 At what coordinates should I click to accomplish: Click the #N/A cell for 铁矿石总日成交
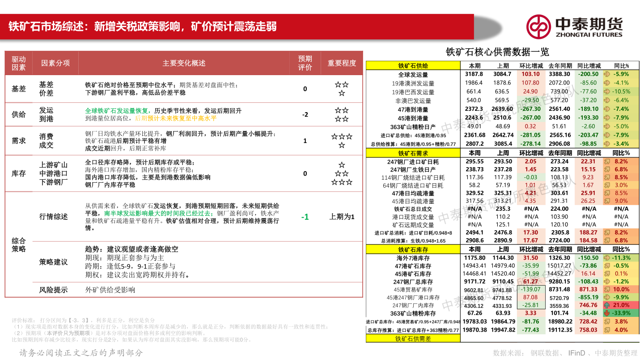[x=473, y=208]
